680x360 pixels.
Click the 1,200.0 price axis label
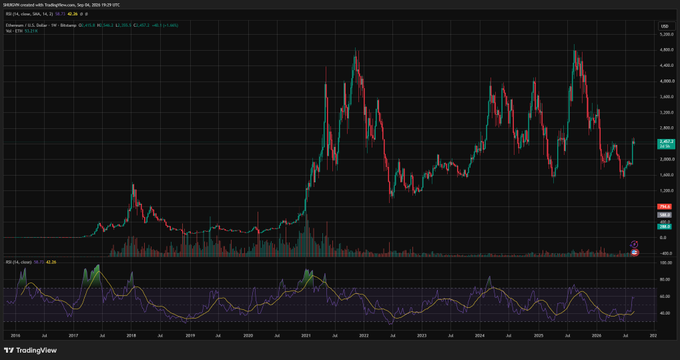(667, 190)
